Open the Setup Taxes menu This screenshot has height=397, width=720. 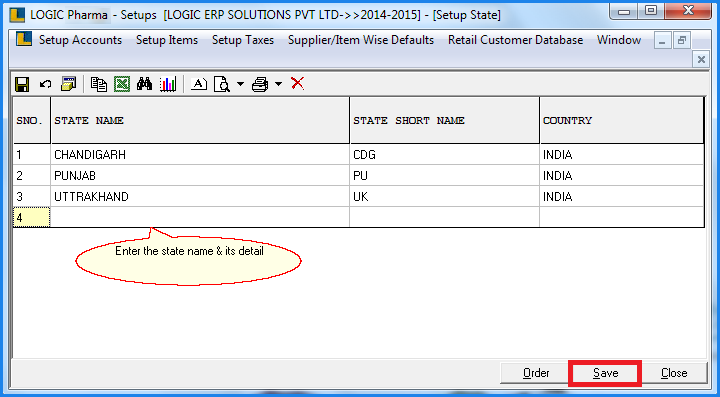click(243, 40)
